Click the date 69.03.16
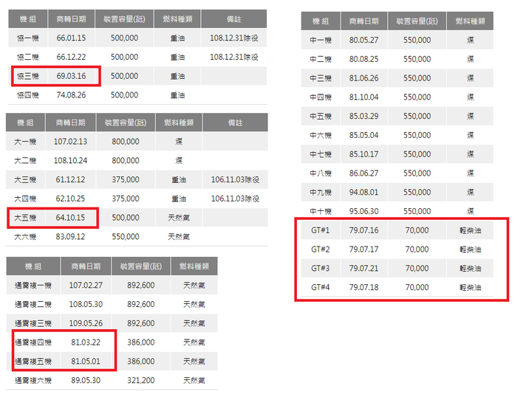532x400 pixels. pos(71,76)
